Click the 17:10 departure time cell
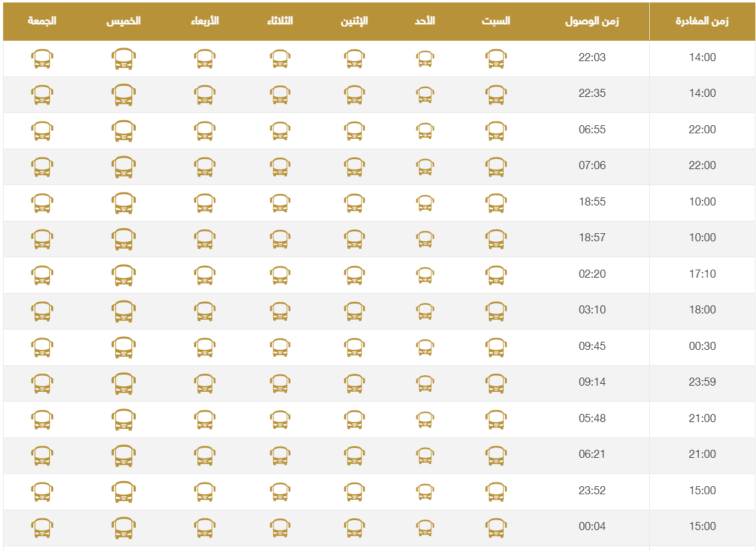Screen dimensions: 756x551 (x=702, y=274)
